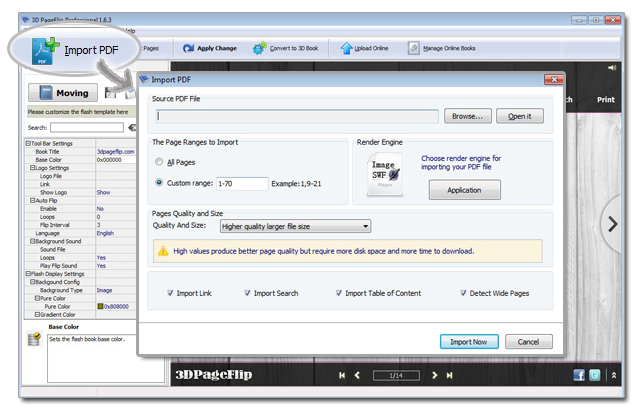The image size is (644, 414).
Task: Click the Open it button
Action: (520, 116)
